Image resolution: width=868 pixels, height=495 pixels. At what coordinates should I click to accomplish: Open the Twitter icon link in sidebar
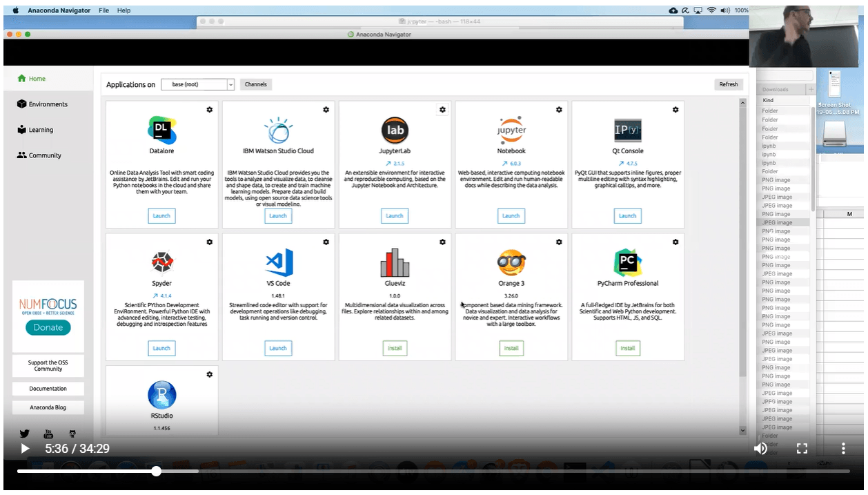(25, 434)
